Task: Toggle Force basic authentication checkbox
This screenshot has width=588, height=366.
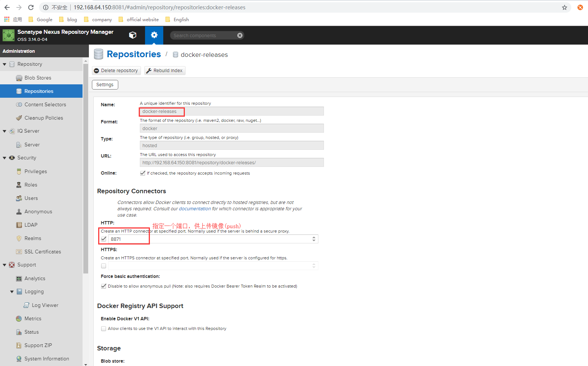Action: pos(104,286)
